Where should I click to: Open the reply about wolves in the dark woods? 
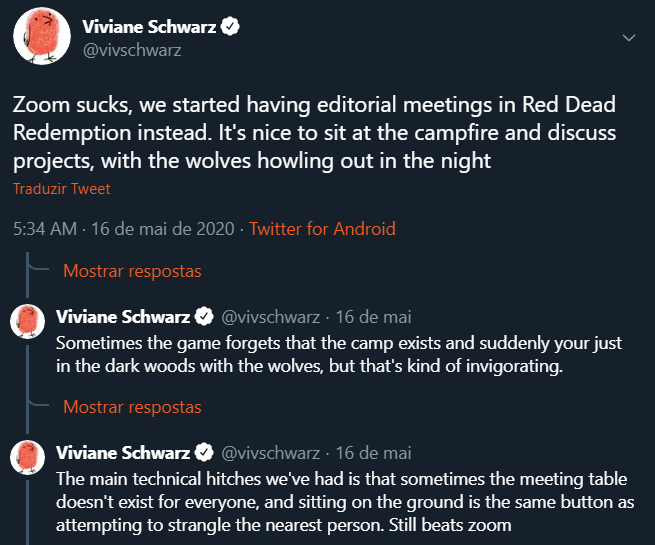pyautogui.click(x=340, y=355)
